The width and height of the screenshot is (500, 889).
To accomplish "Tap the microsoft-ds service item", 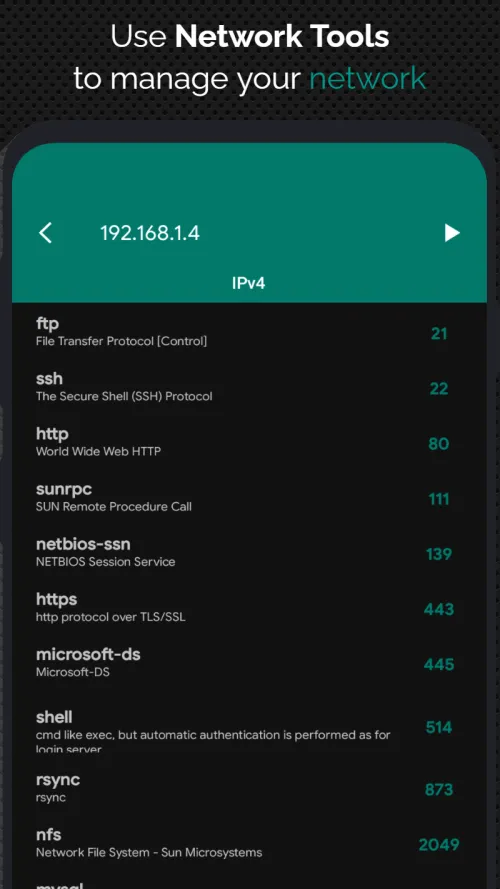I will point(249,662).
